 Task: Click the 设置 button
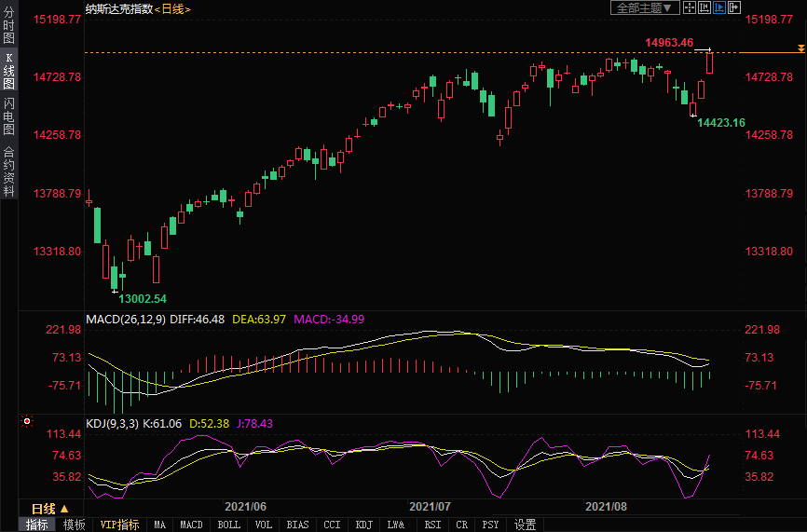(525, 525)
